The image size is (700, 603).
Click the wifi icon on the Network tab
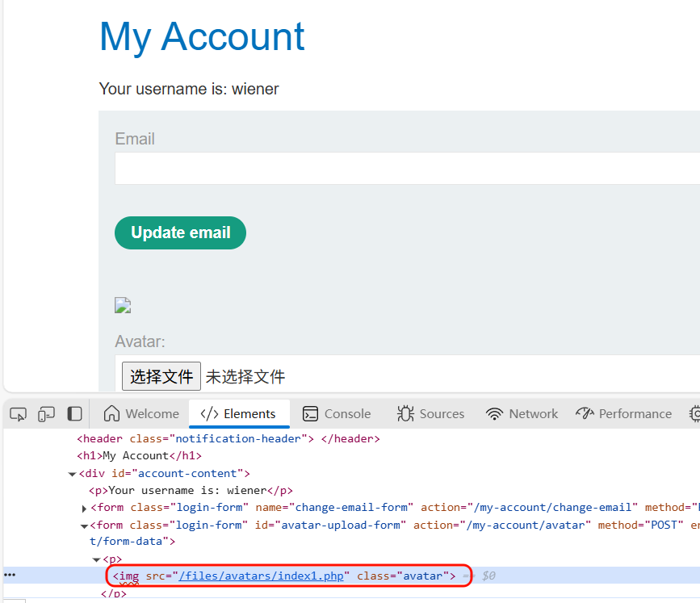tap(494, 414)
